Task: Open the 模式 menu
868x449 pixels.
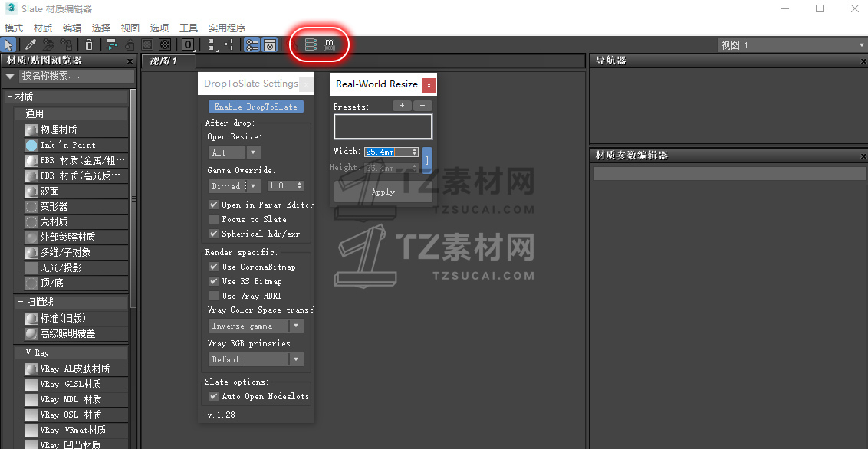Action: pyautogui.click(x=14, y=28)
